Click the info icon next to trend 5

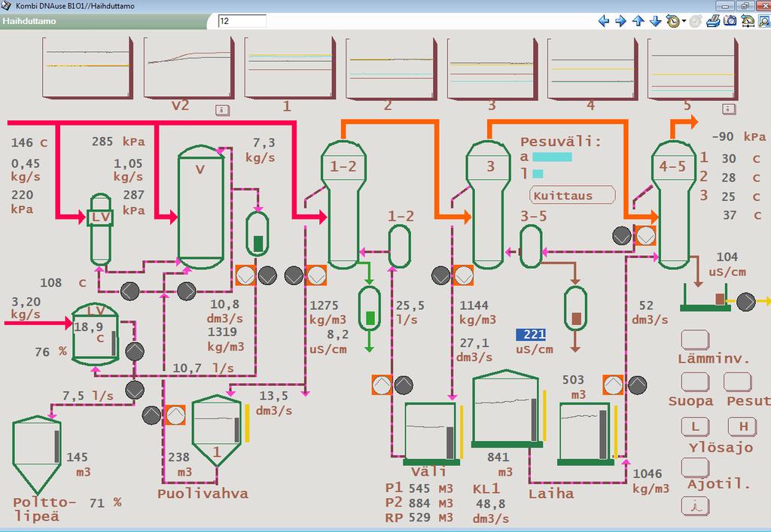click(729, 109)
